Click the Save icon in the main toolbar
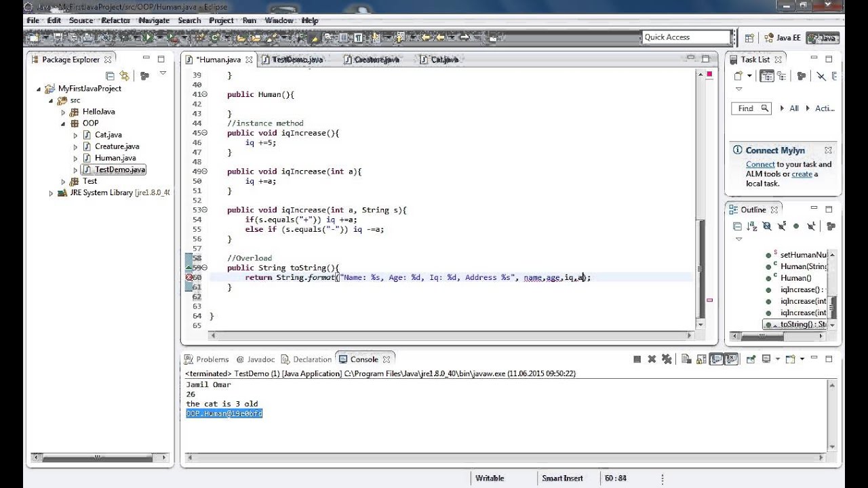Image resolution: width=868 pixels, height=488 pixels. pos(58,38)
